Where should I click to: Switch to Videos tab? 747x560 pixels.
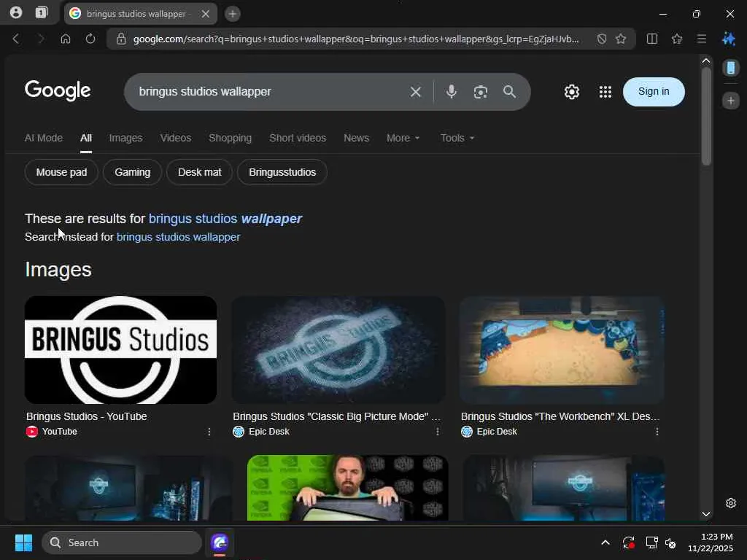[x=175, y=138]
